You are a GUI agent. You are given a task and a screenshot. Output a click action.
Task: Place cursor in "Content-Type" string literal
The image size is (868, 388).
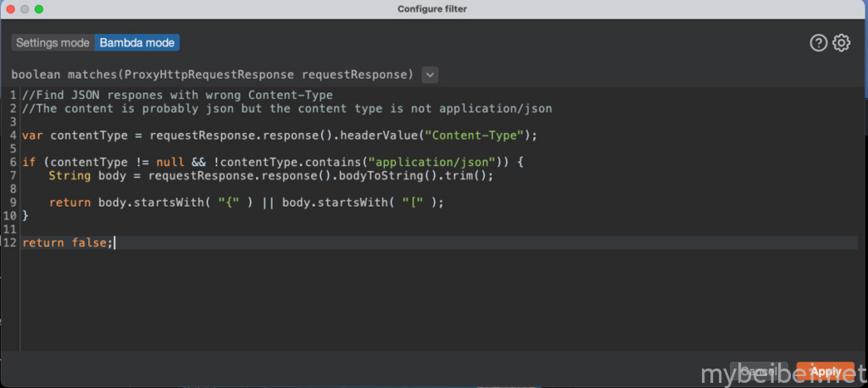click(x=475, y=136)
